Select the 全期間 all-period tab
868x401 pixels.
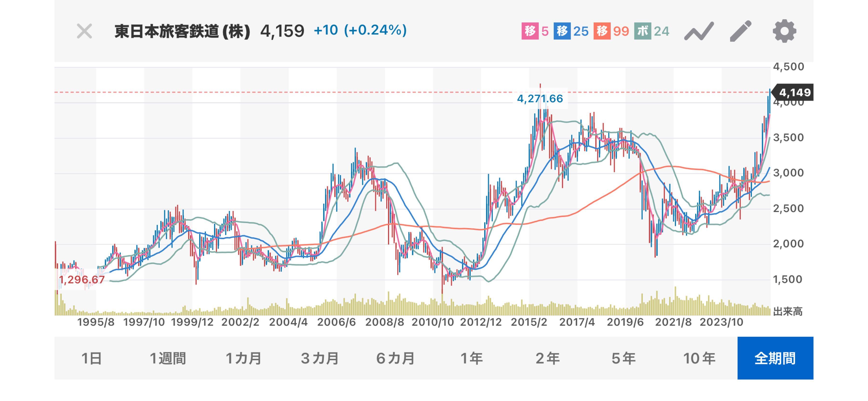pos(775,358)
